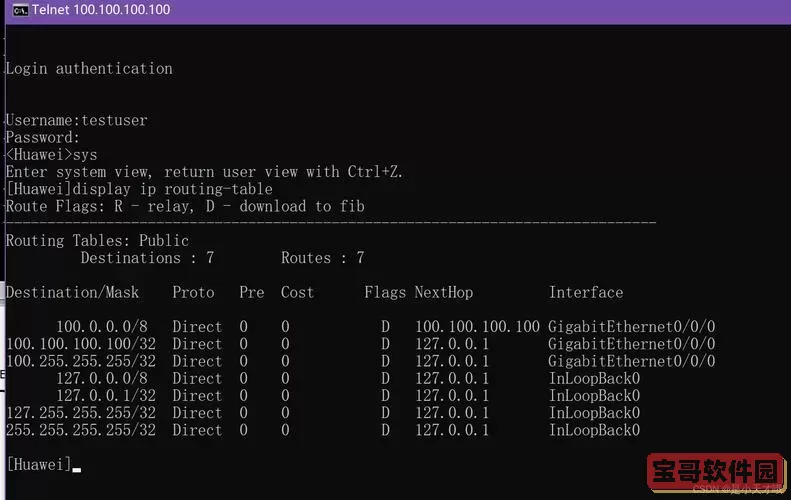Click the 'Pre' column header
The height and width of the screenshot is (500, 791).
[x=252, y=292]
